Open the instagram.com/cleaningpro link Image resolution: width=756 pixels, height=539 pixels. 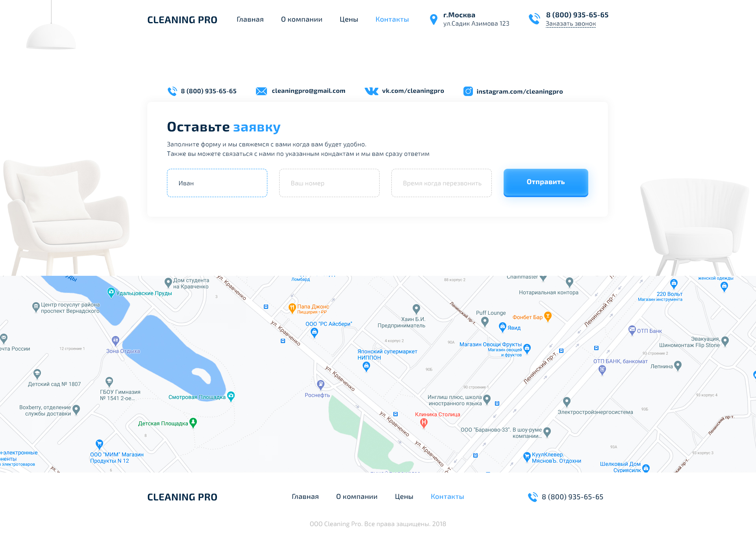coord(520,92)
